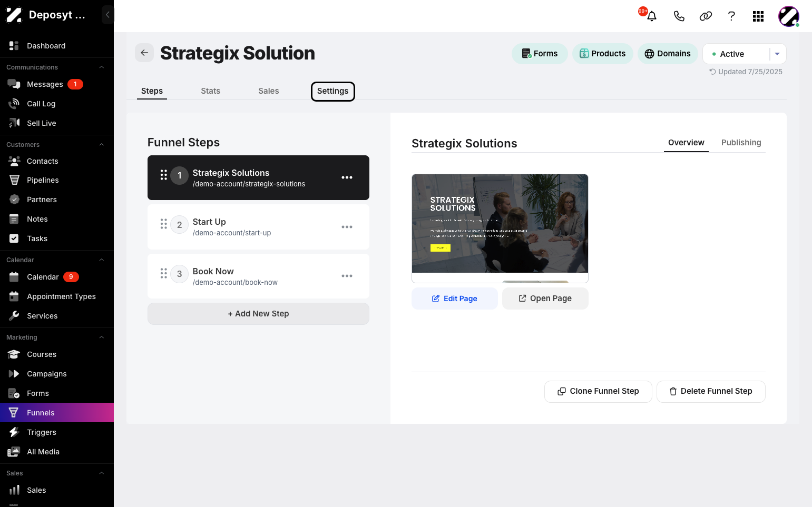Open the Settings tab
812x507 pixels.
[x=333, y=91]
